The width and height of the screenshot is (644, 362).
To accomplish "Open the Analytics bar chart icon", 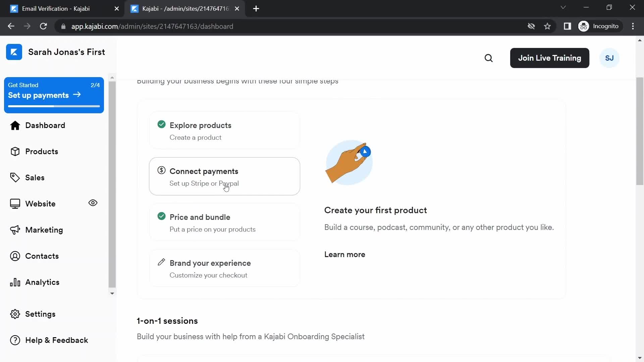I will point(15,282).
